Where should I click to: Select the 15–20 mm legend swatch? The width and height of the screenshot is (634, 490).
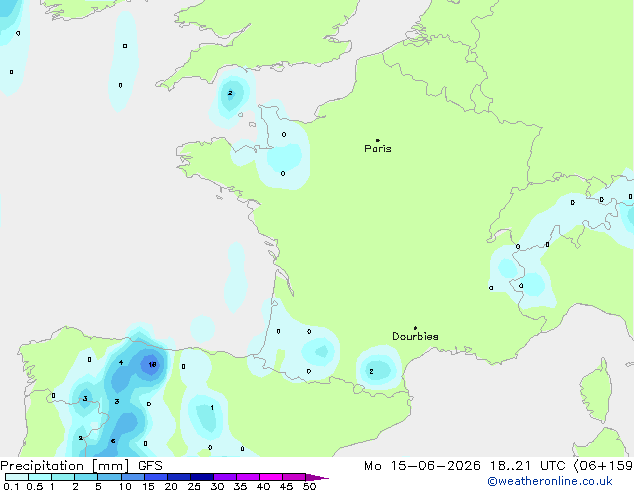coord(156,477)
